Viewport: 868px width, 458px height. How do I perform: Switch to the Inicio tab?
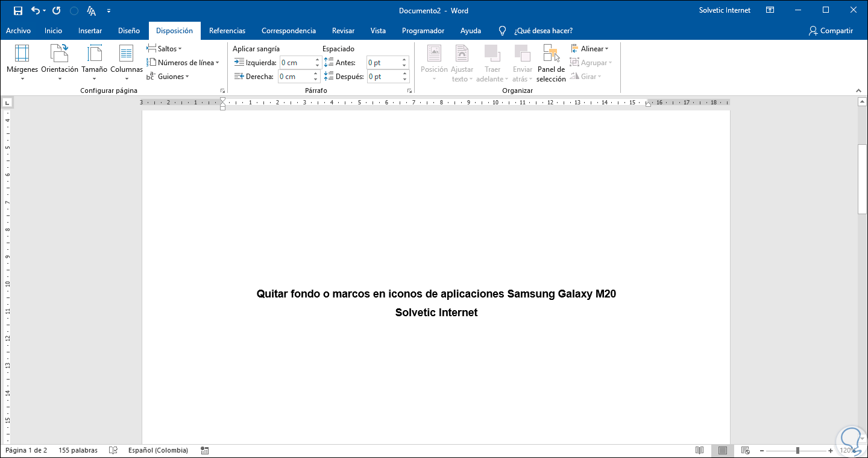click(x=53, y=31)
